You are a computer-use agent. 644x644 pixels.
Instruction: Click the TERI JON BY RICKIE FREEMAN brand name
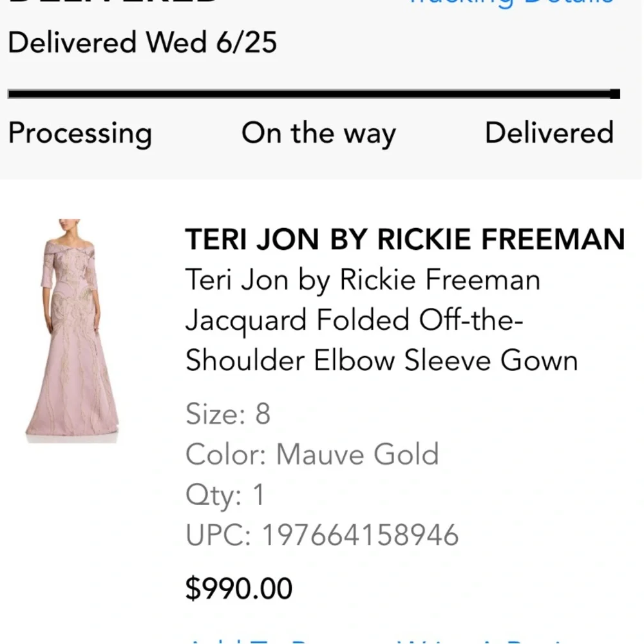(406, 239)
